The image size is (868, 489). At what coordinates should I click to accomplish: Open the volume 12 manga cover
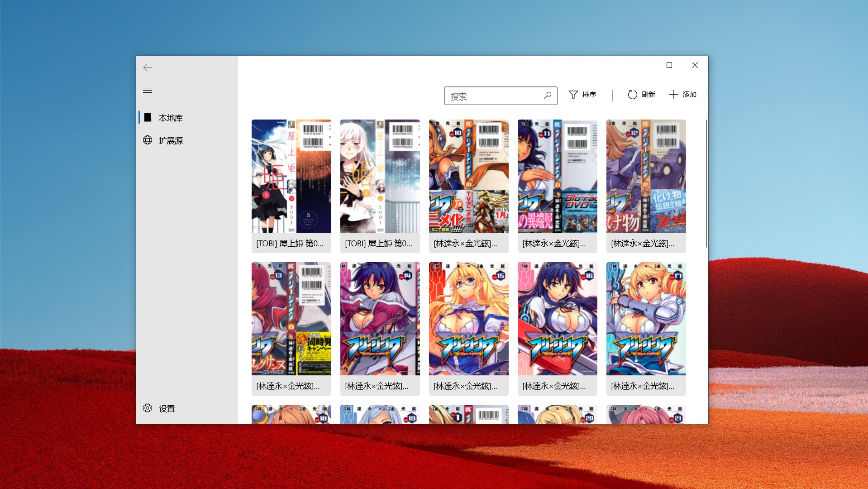646,176
